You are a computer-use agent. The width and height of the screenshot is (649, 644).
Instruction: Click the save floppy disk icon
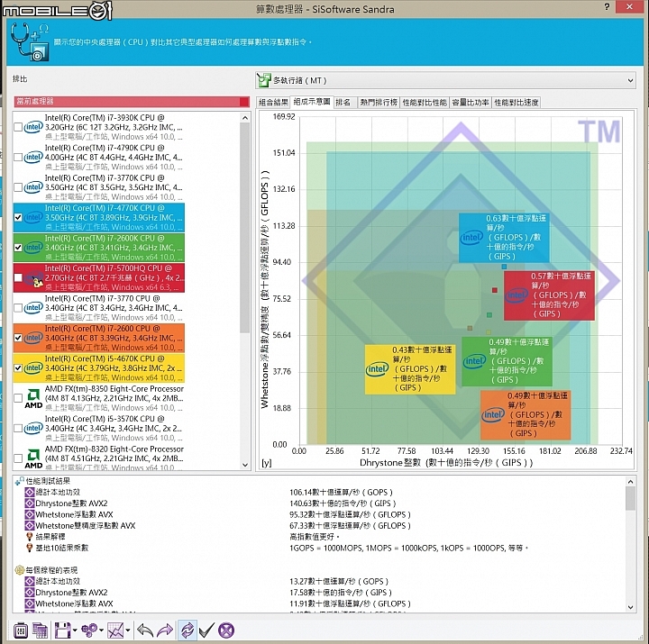tap(62, 630)
